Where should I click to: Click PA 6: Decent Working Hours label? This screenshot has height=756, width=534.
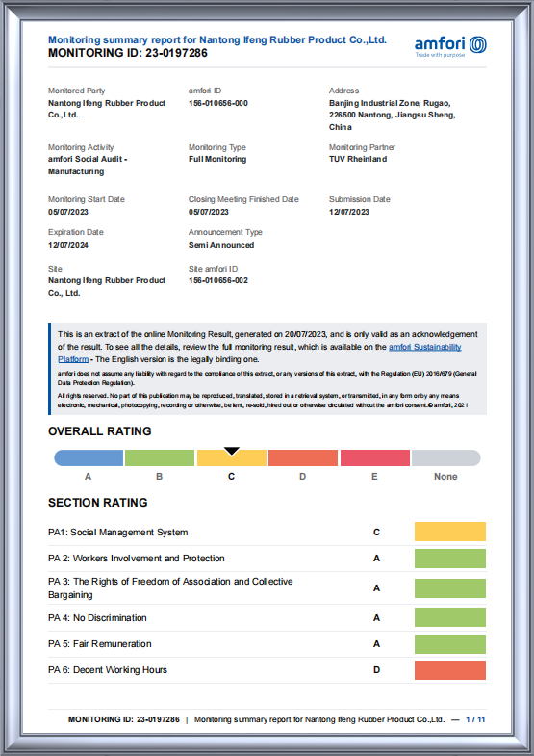(x=108, y=670)
